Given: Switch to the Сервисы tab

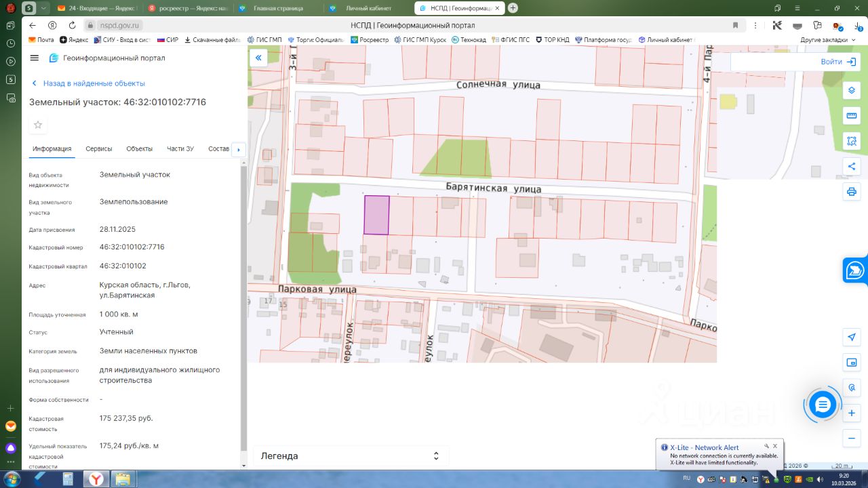Looking at the screenshot, I should 99,149.
